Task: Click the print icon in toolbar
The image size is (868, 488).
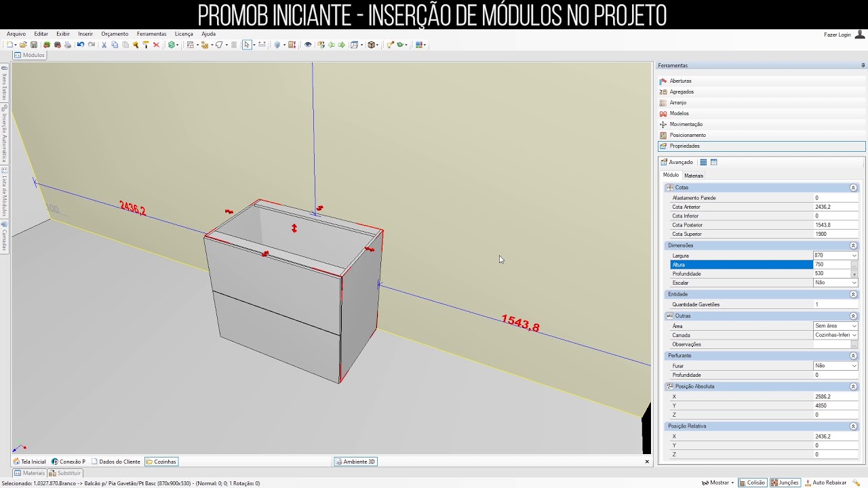Action: point(68,45)
